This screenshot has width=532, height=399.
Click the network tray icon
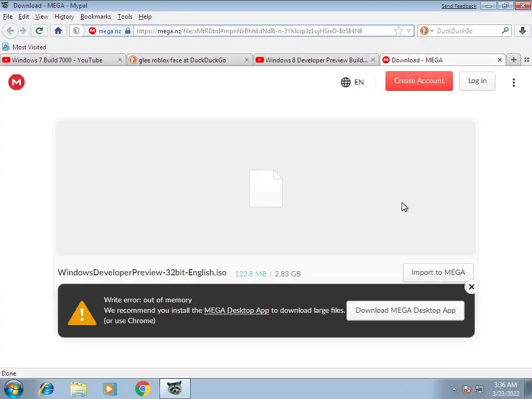(x=480, y=389)
